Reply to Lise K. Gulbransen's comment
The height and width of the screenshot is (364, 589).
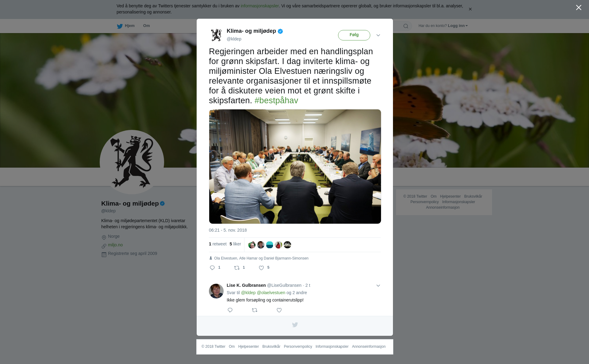click(230, 310)
